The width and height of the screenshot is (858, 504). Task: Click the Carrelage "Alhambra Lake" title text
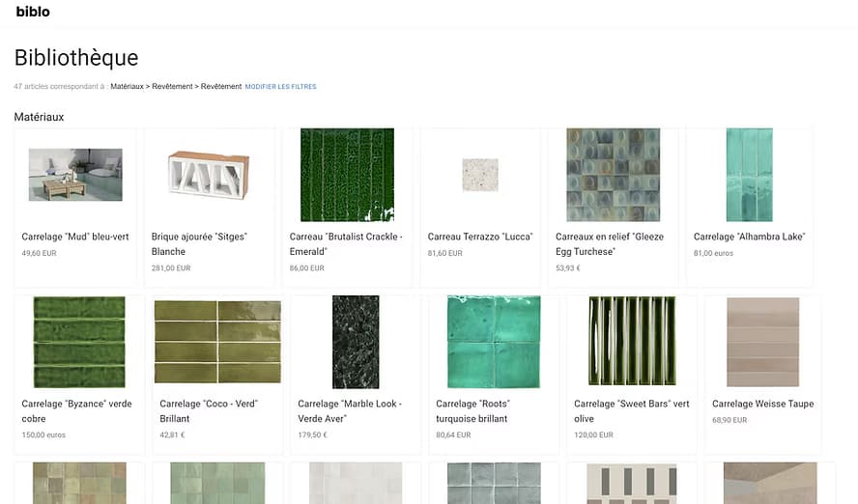pyautogui.click(x=749, y=237)
